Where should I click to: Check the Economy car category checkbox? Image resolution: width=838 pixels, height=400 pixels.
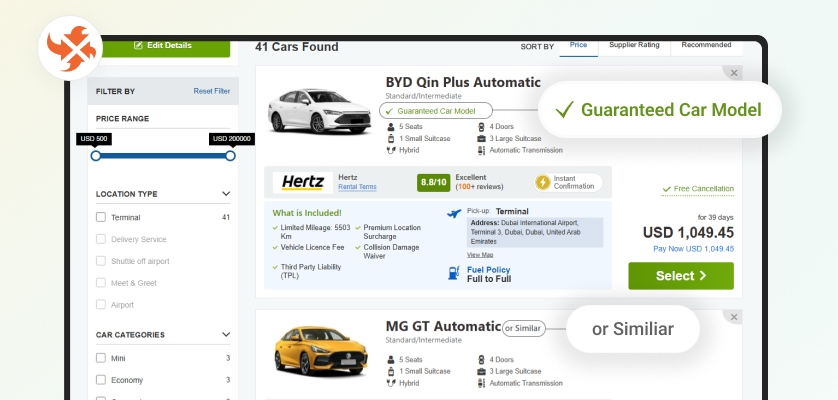(x=100, y=380)
